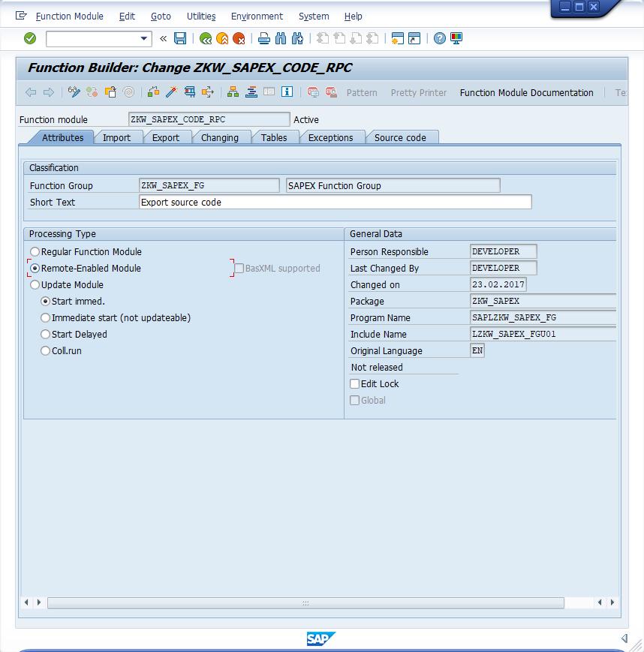Click the blue information icon
This screenshot has height=652, width=644.
coord(287,92)
